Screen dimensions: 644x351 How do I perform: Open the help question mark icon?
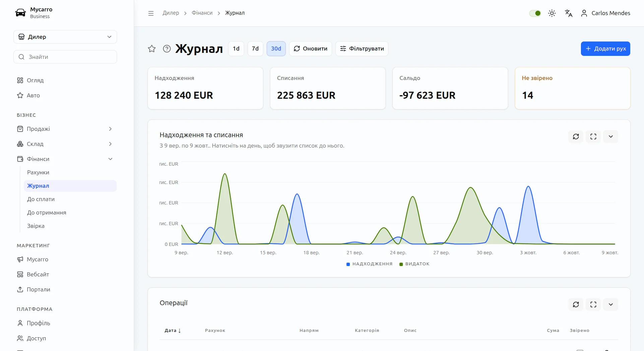(167, 49)
